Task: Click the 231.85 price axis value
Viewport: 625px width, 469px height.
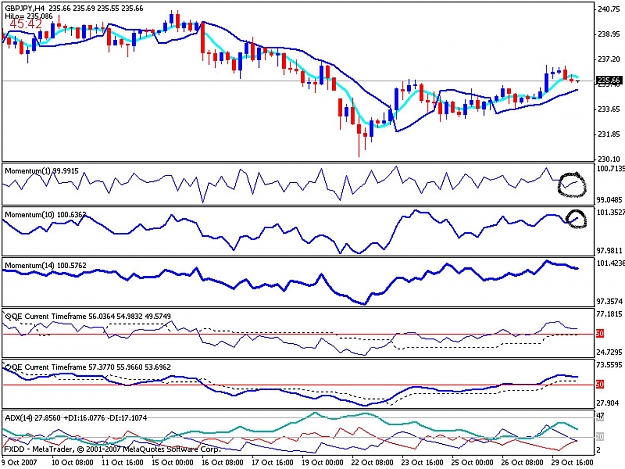Action: (609, 134)
